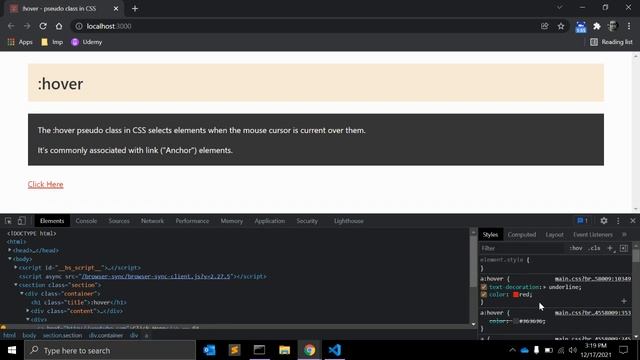Screen dimensions: 640x360
Task: Switch to Performance tab
Action: [192, 221]
